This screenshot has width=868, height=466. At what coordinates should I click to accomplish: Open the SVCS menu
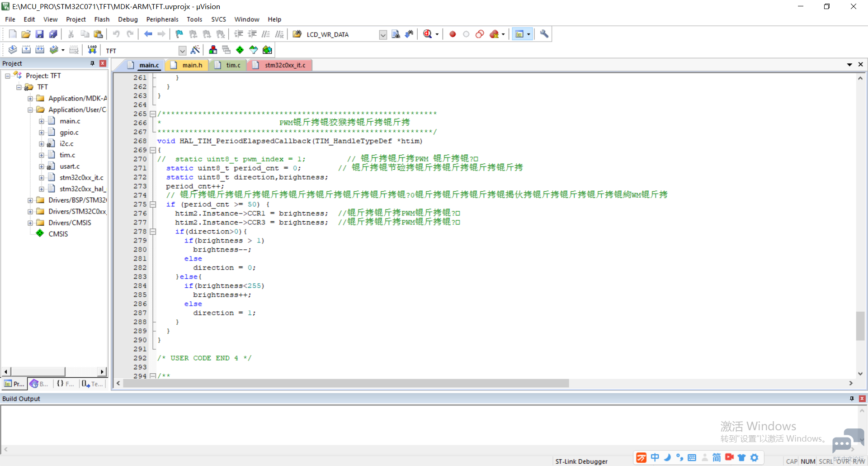(218, 19)
